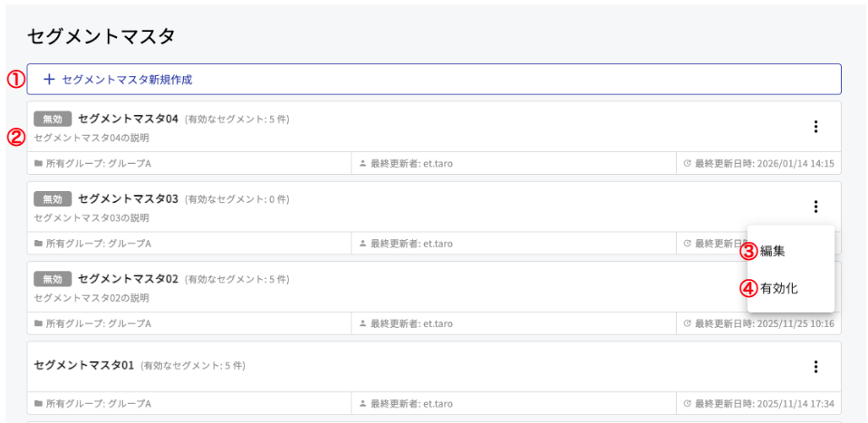Click セグメントマスタ04の説明 description text
Screen dimensions: 868x423
coord(92,138)
